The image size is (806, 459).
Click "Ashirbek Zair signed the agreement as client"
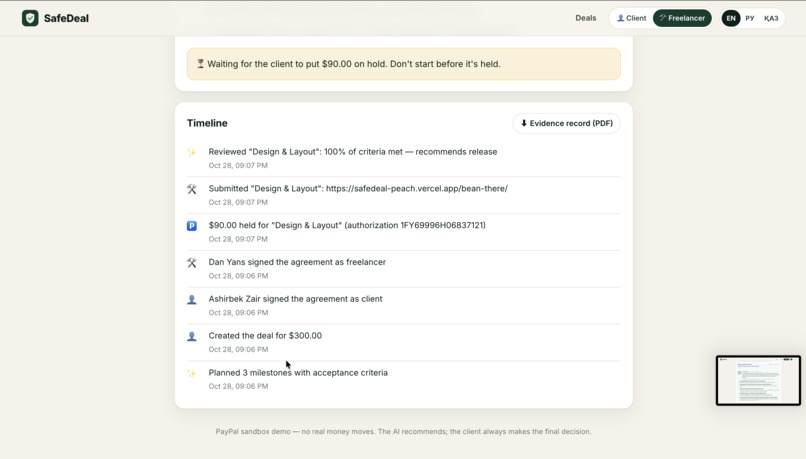point(296,299)
